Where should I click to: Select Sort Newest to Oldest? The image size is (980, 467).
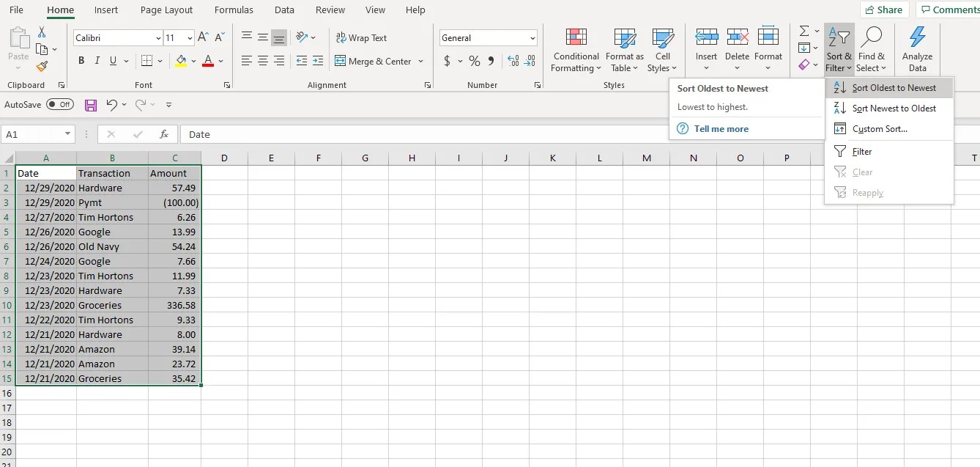pyautogui.click(x=894, y=108)
